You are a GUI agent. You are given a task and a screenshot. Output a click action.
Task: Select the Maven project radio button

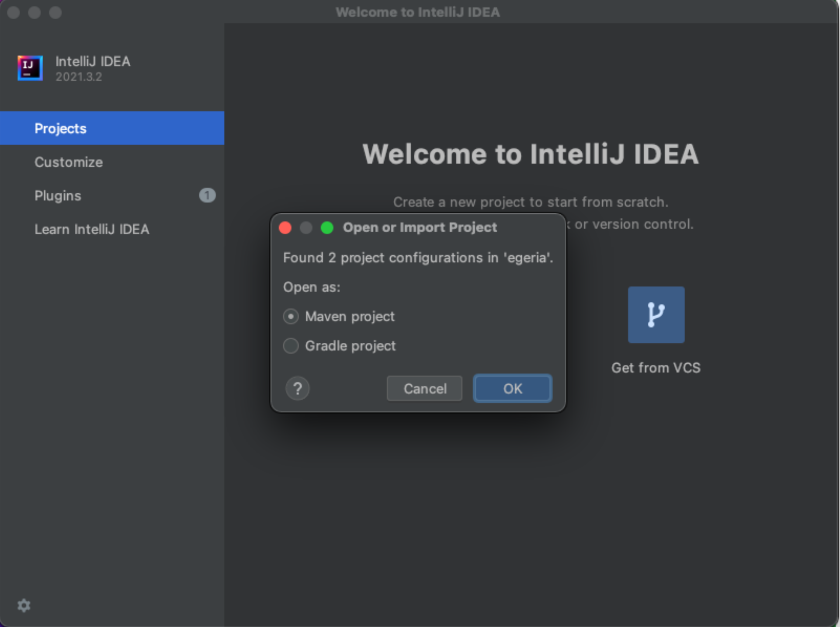point(291,316)
